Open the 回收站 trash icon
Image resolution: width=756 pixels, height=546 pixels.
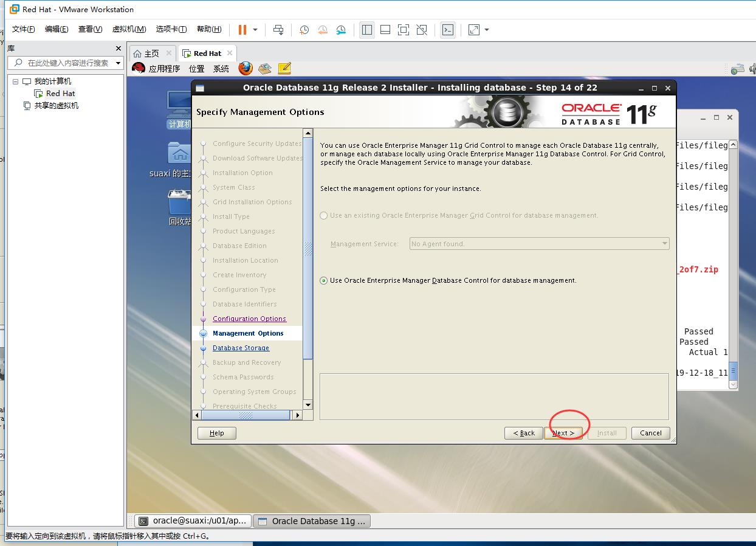180,207
